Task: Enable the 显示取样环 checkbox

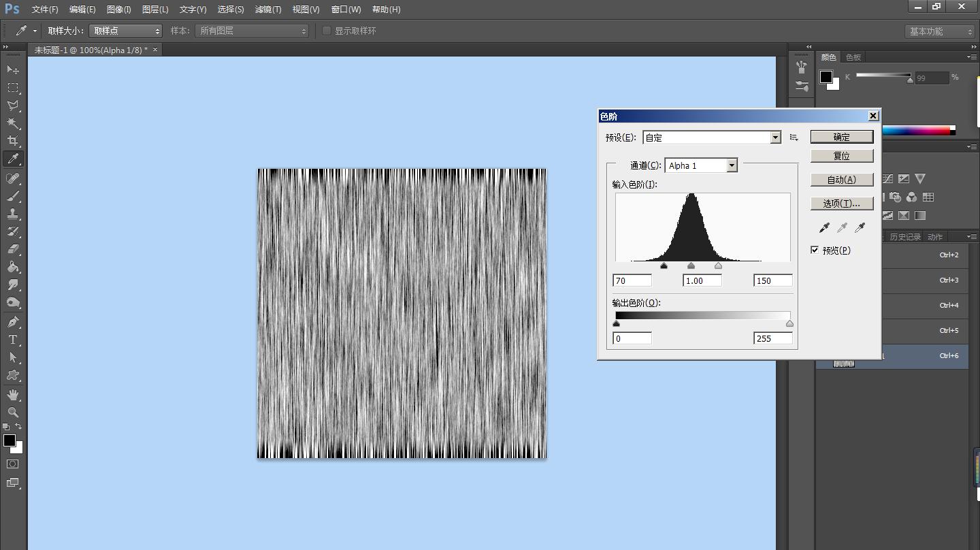Action: tap(327, 31)
